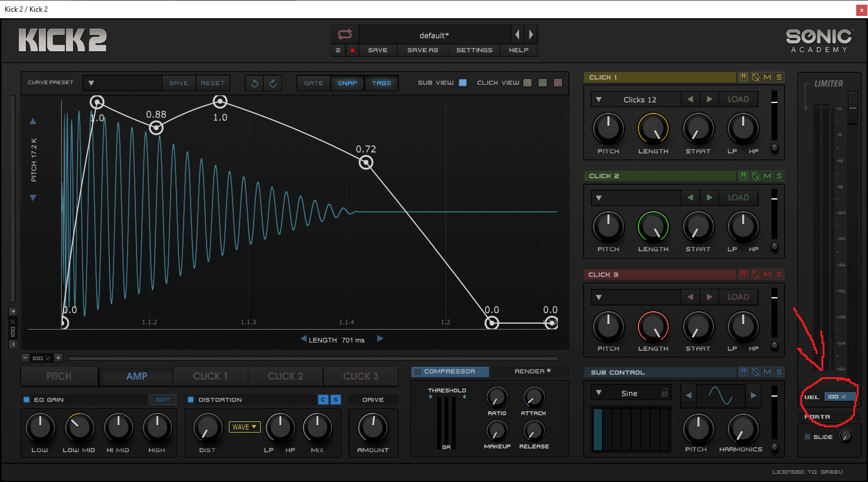Toggle the GATE button
This screenshot has width=868, height=482.
[314, 83]
